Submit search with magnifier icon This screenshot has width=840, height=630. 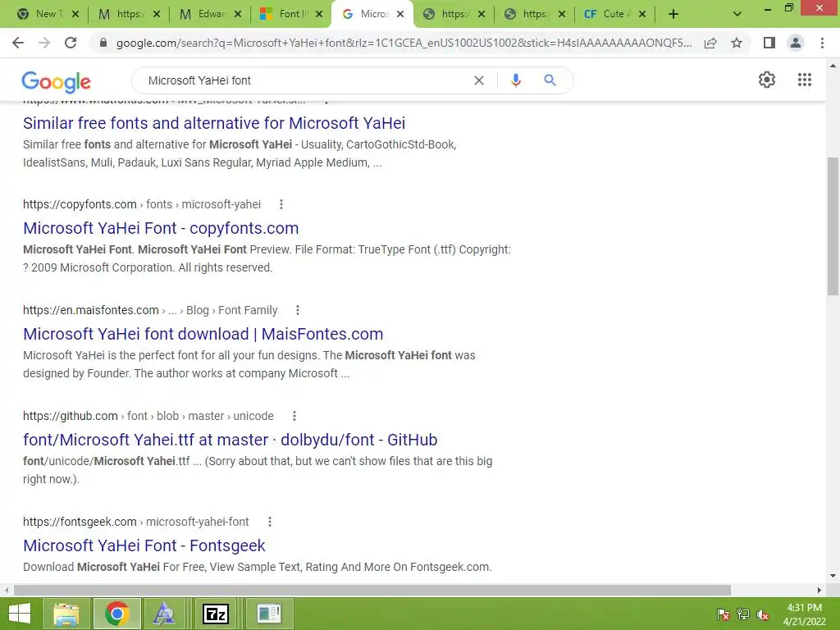[550, 80]
